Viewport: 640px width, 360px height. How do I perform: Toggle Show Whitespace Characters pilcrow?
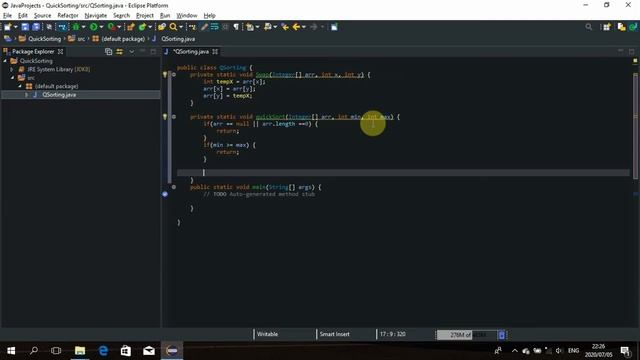[x=236, y=27]
